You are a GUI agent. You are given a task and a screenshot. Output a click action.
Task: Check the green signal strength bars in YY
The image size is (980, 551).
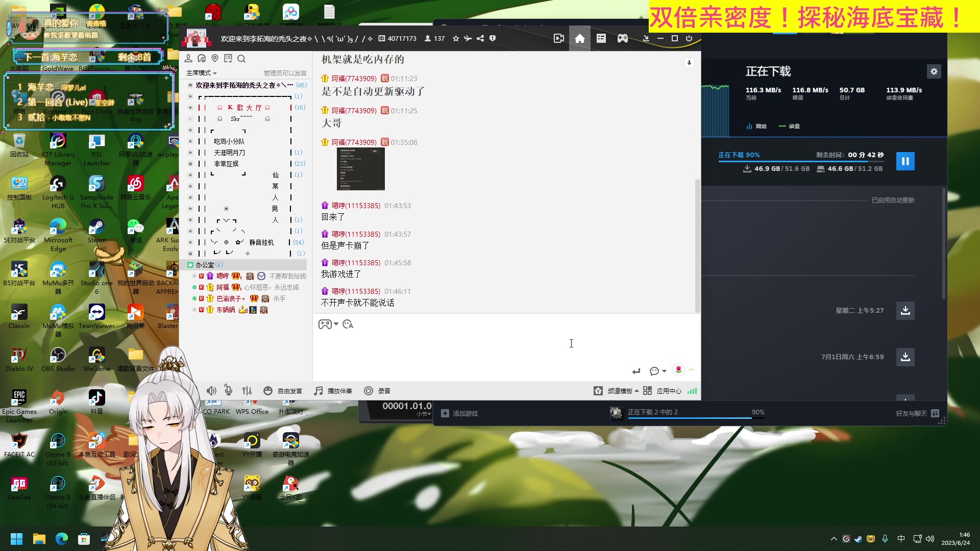(x=692, y=391)
